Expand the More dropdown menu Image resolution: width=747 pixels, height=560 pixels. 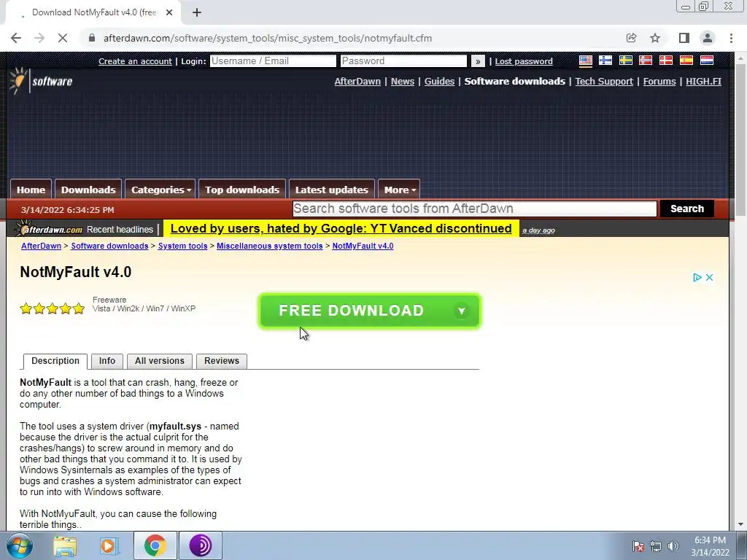pos(399,190)
